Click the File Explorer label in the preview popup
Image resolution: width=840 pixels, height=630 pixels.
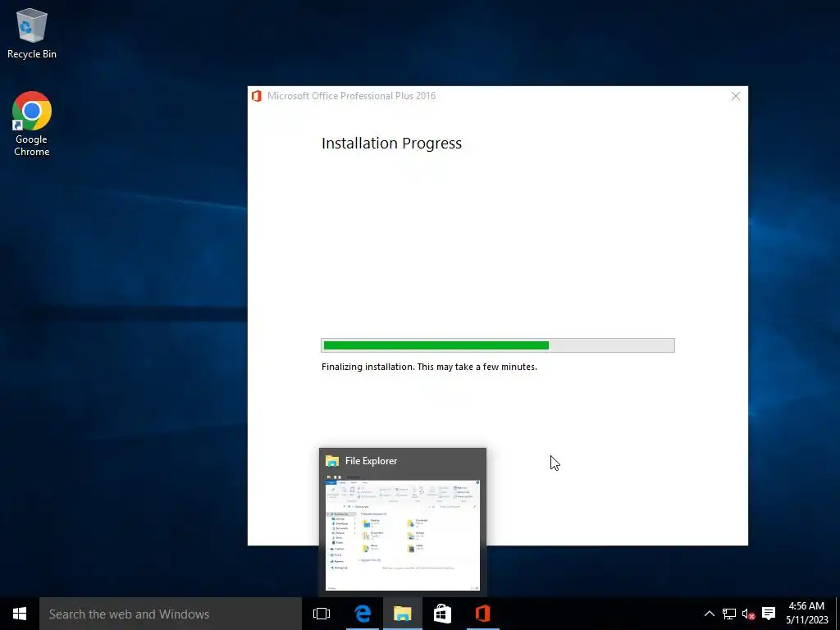(x=372, y=461)
